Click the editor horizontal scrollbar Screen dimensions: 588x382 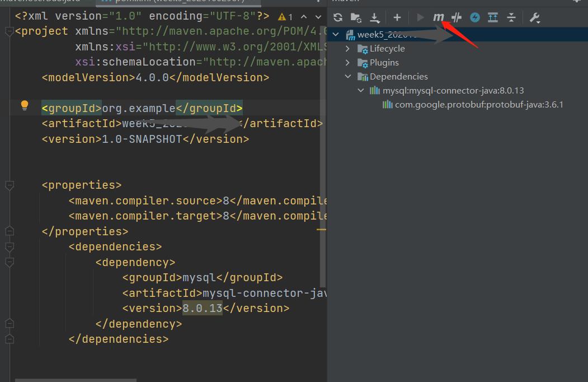pyautogui.click(x=76, y=380)
